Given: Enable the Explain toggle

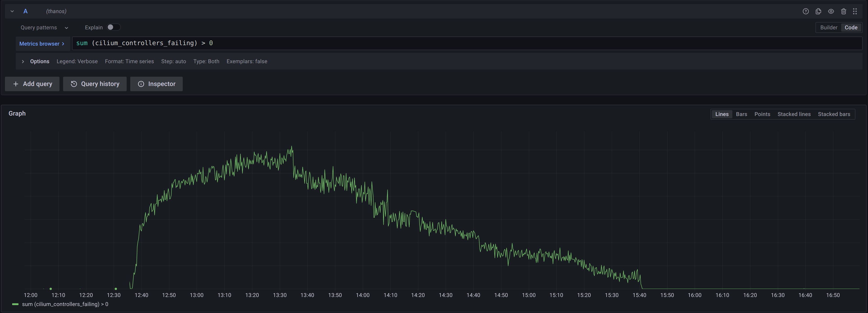Looking at the screenshot, I should pyautogui.click(x=114, y=27).
